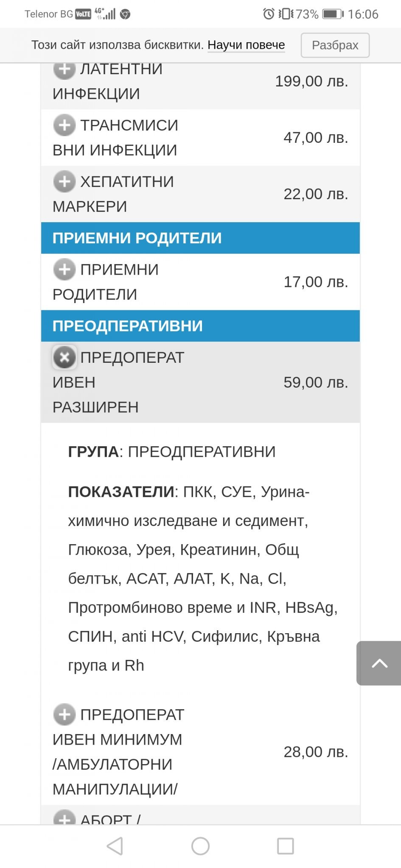The width and height of the screenshot is (401, 868).
Task: Expand the ЛАТЕНТНИ ИНФЕКЦИИ plus icon
Action: 64,70
